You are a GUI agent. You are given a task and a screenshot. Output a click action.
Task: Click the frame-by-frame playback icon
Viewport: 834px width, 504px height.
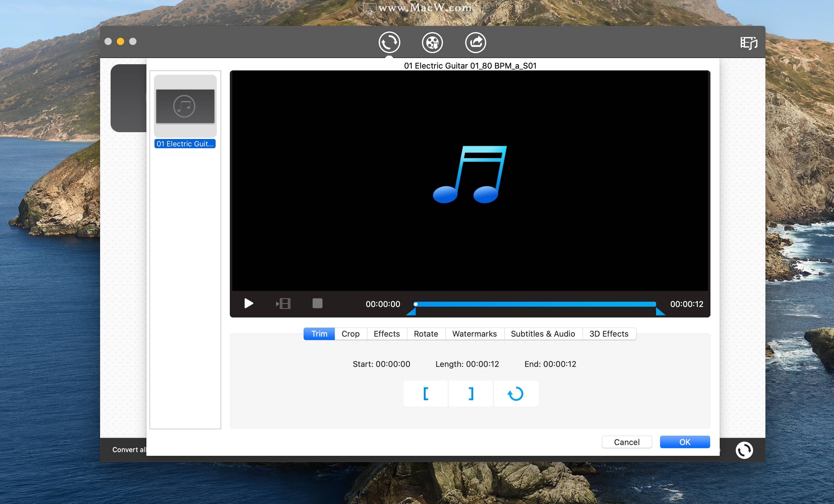pyautogui.click(x=283, y=304)
